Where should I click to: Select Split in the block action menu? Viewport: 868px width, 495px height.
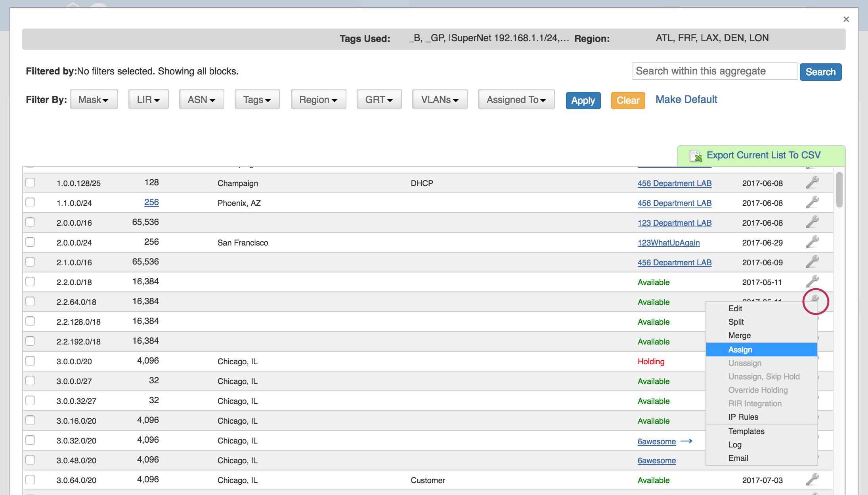(736, 322)
